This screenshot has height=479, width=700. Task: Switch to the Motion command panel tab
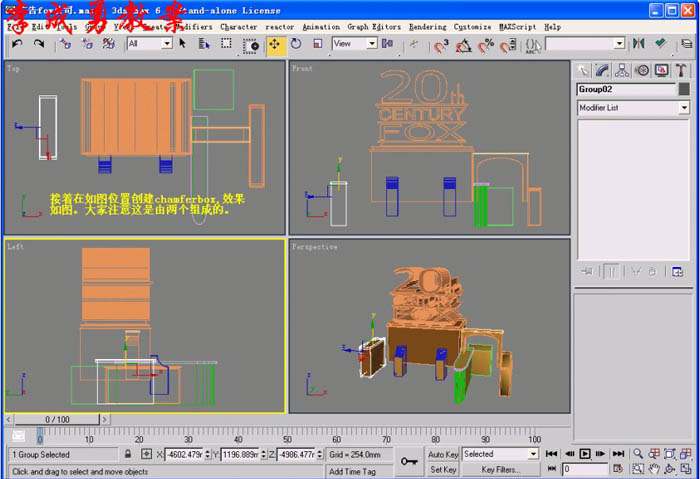642,70
